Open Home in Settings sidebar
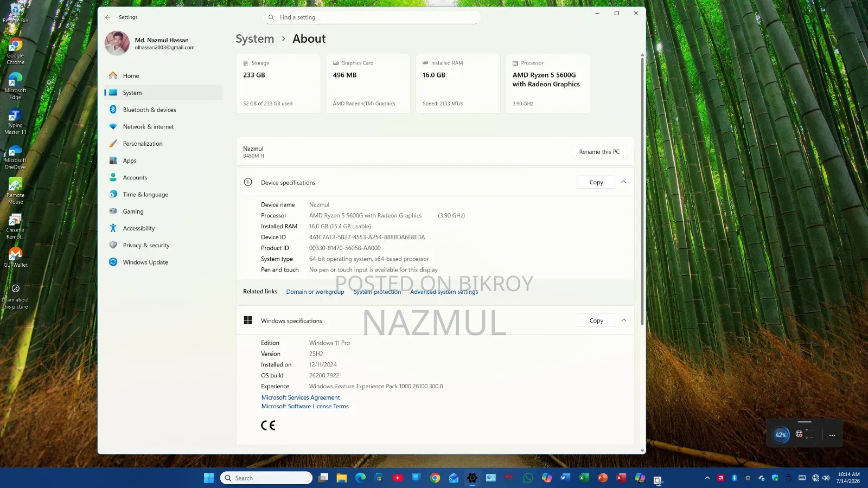 click(x=163, y=76)
